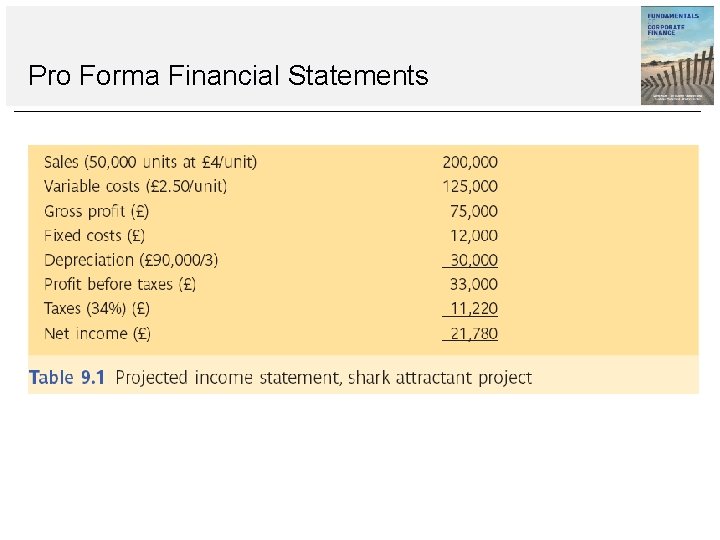Image resolution: width=720 pixels, height=540 pixels.
Task: Select the Profit before taxes (£) label
Action: (x=120, y=284)
